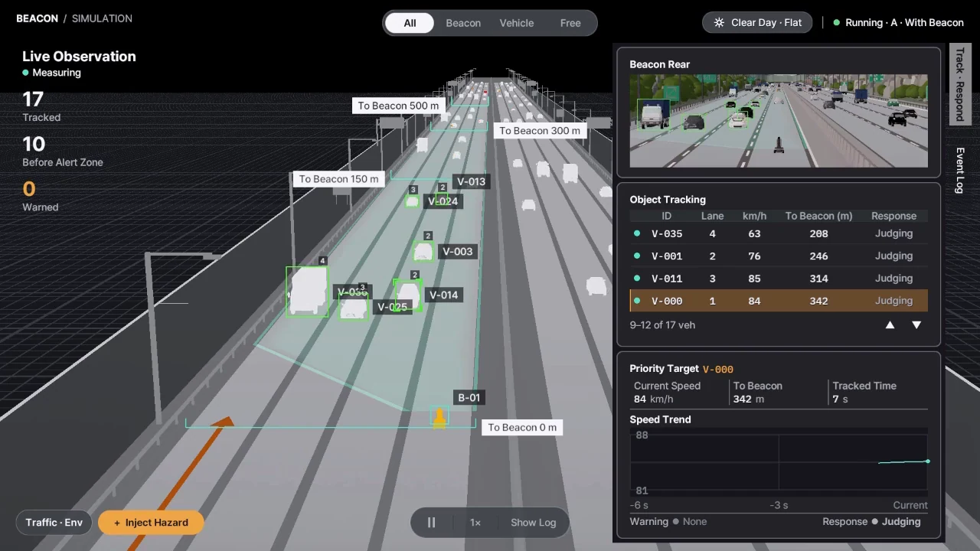This screenshot has width=980, height=551.
Task: Click the large lane 4 truck bounding box
Action: (x=307, y=291)
